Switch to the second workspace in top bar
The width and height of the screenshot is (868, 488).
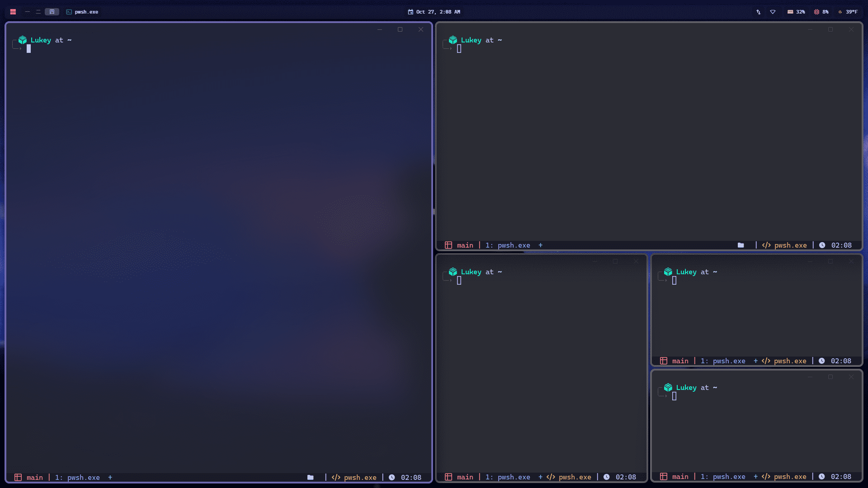tap(38, 12)
